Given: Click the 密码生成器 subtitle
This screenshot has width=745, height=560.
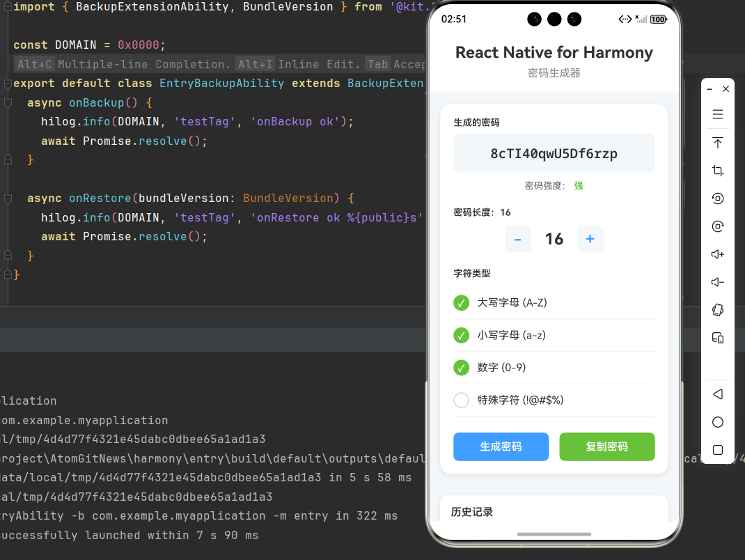Looking at the screenshot, I should (x=554, y=73).
